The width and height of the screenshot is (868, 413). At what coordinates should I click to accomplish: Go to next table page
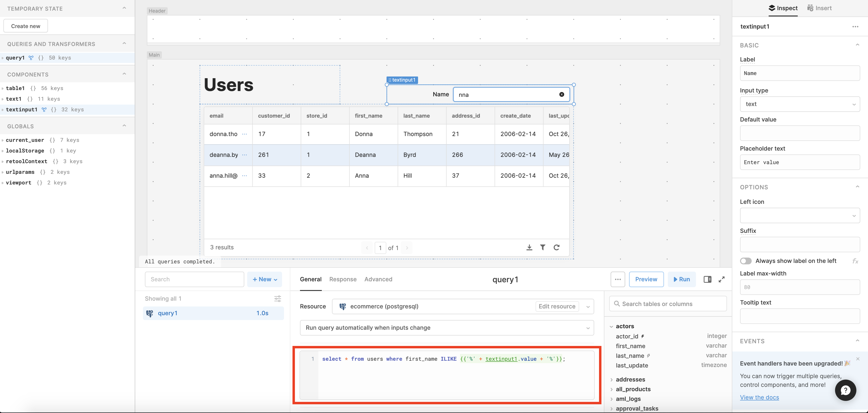pos(407,248)
